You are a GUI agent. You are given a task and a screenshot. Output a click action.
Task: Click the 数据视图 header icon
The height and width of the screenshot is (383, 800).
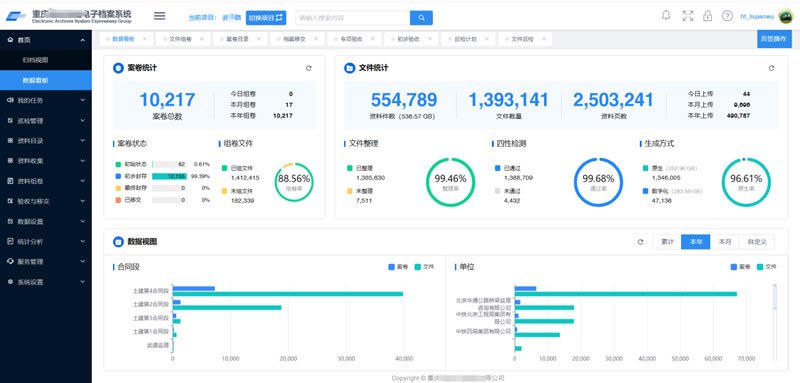point(118,242)
